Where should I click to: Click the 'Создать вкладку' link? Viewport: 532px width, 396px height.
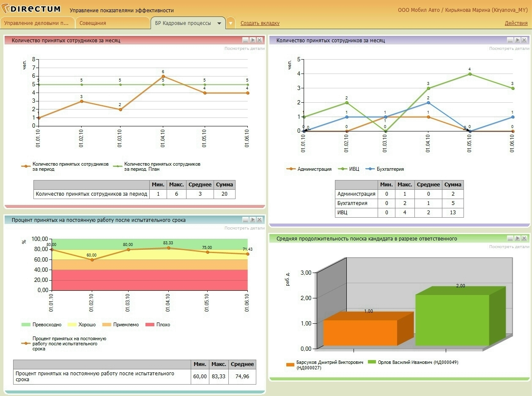coord(260,23)
